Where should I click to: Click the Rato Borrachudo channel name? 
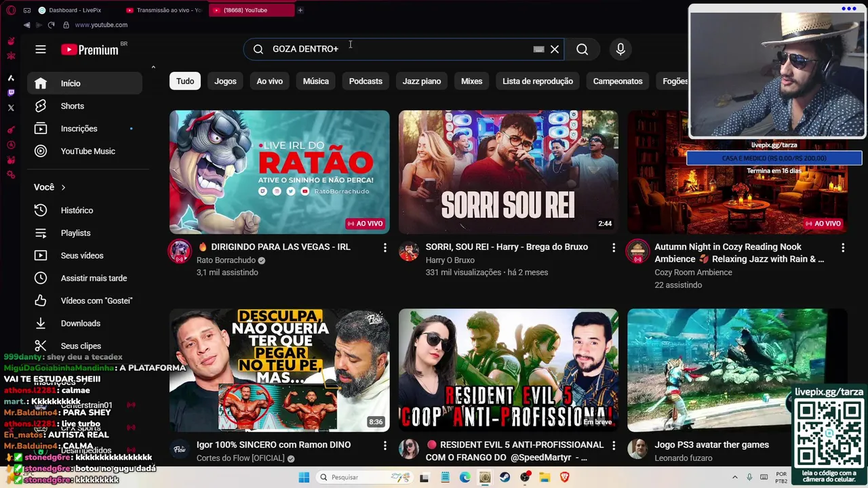pyautogui.click(x=226, y=260)
